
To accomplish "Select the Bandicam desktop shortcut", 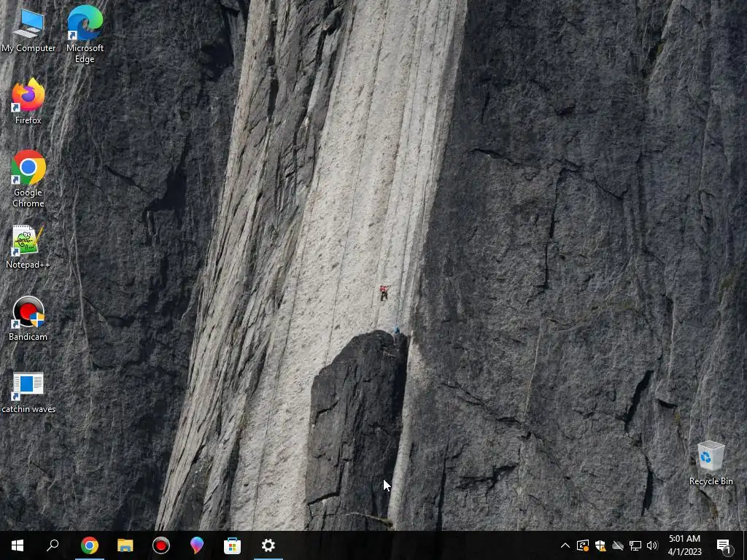I will pyautogui.click(x=28, y=319).
